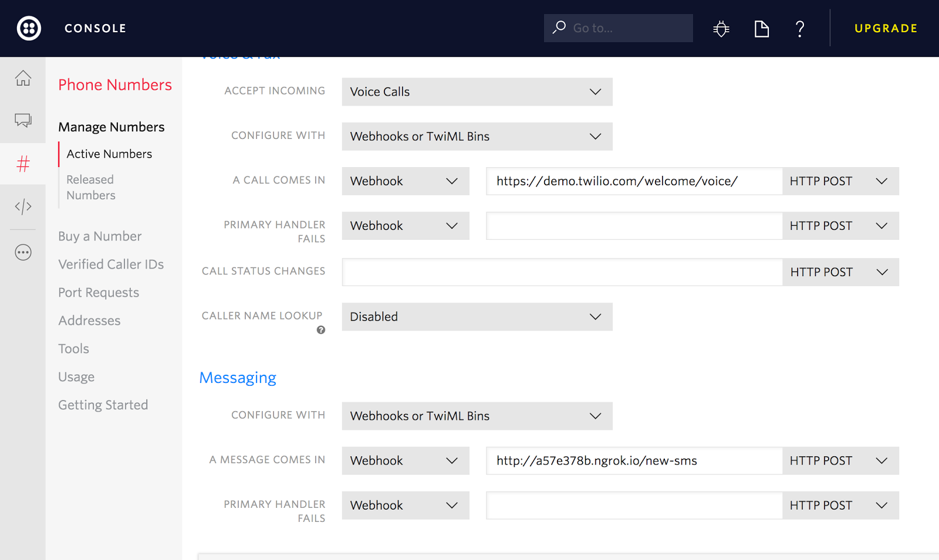Open A Message Comes In Webhook dropdown

pos(406,461)
